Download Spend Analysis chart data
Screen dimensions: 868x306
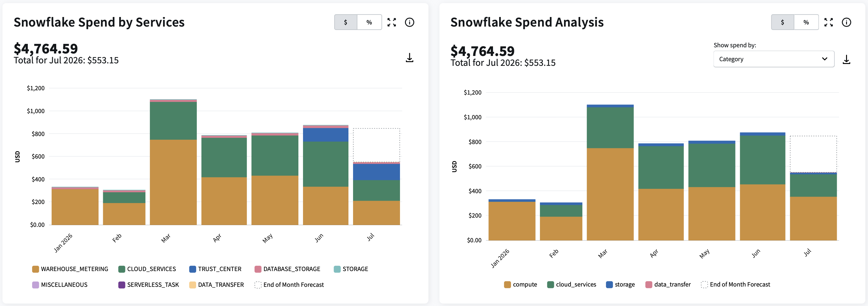click(846, 60)
